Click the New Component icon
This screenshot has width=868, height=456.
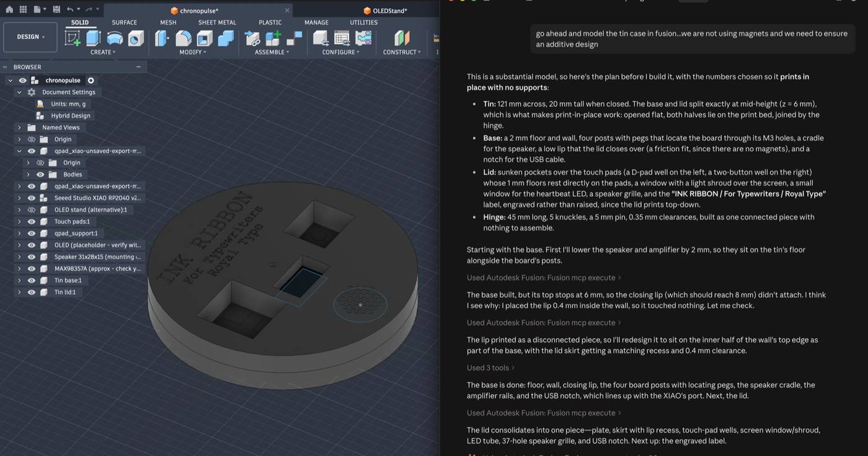[273, 38]
